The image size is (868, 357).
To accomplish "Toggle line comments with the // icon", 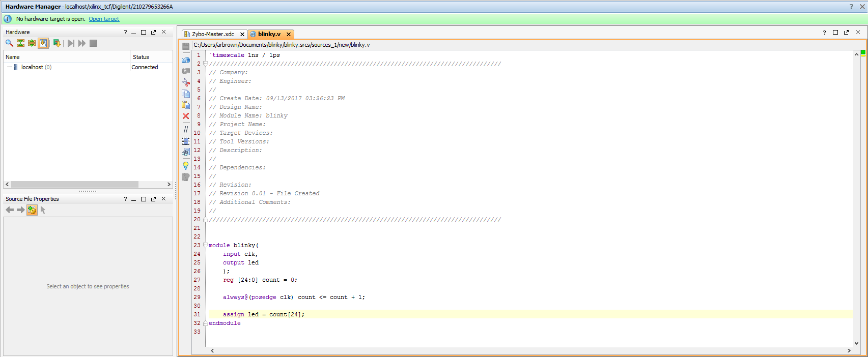I will tap(186, 129).
